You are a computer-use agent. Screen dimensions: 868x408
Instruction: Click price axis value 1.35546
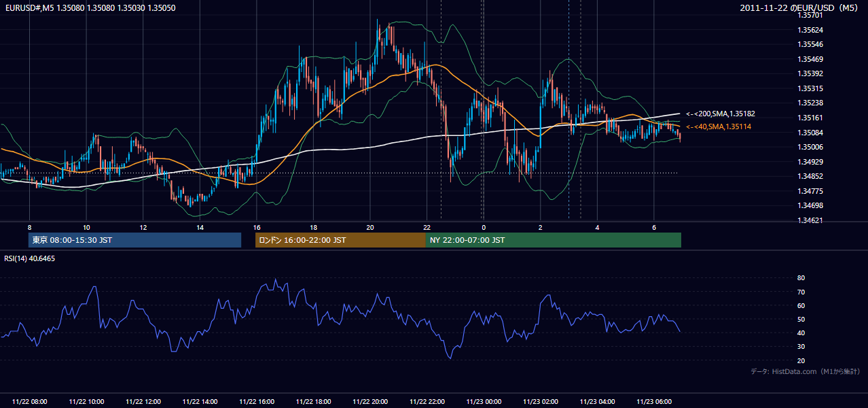811,44
